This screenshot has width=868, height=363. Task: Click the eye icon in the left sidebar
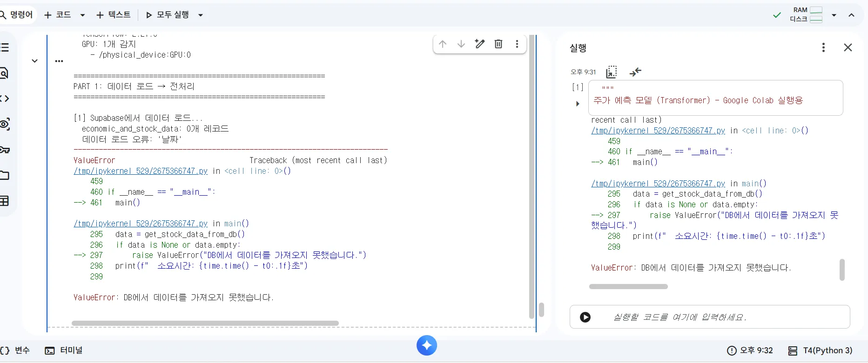point(5,124)
